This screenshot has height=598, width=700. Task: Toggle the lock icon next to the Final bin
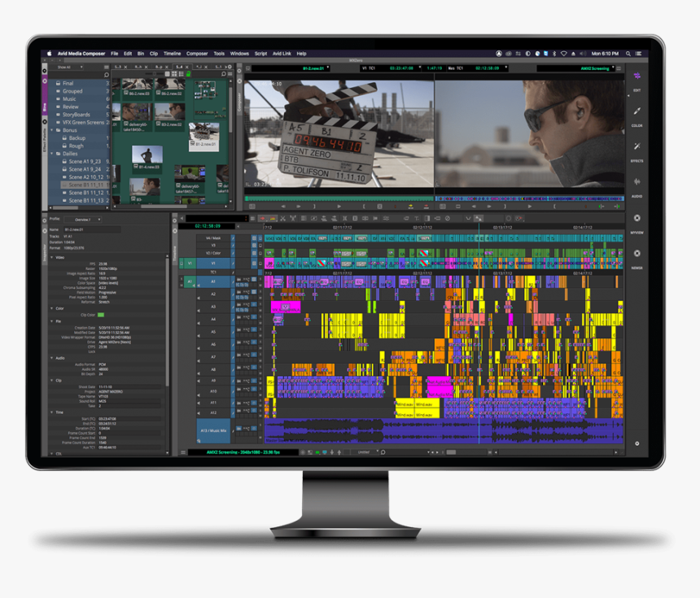(59, 83)
